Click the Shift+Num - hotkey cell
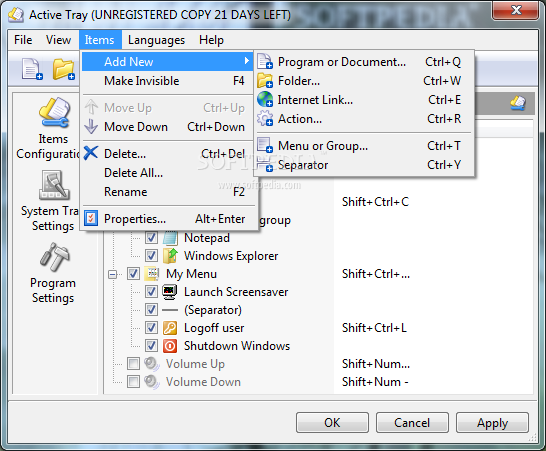The height and width of the screenshot is (451, 546). 375,382
